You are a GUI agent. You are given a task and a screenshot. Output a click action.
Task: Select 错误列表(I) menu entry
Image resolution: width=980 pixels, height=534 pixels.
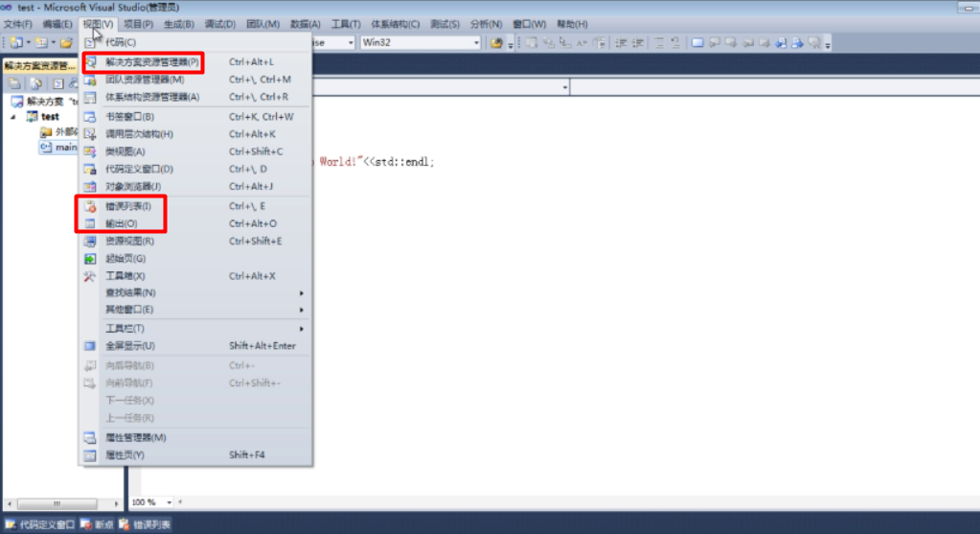point(195,206)
